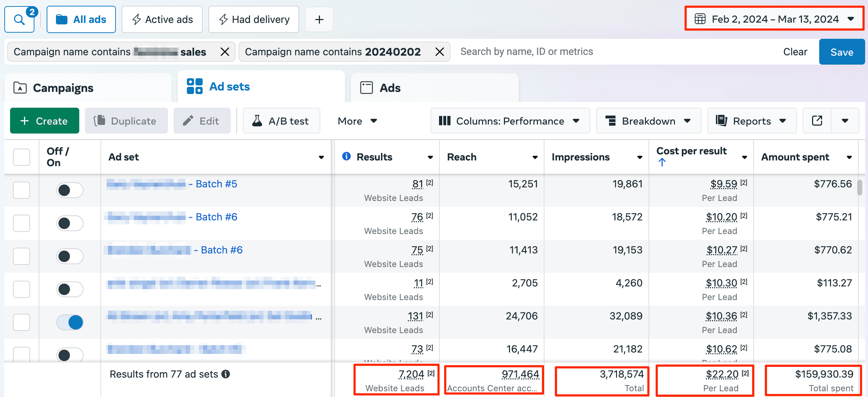
Task: Open the export options dropdown arrow
Action: coord(845,121)
